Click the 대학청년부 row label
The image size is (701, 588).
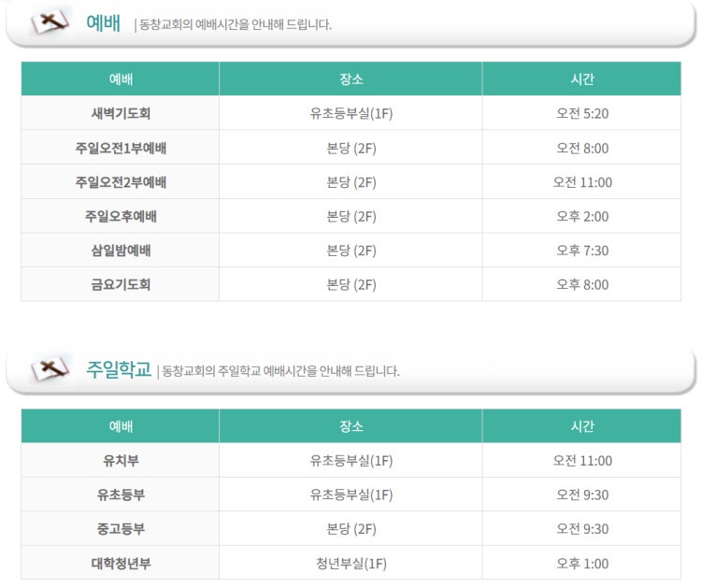tap(121, 563)
